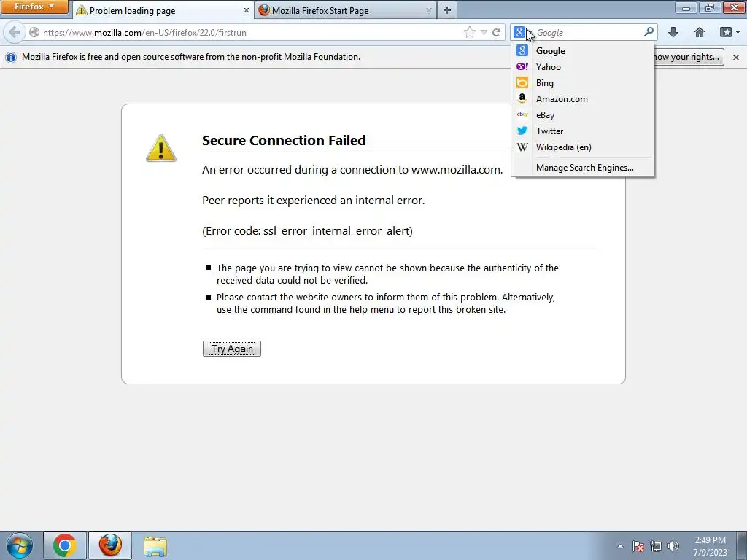The image size is (747, 560).
Task: Click the network tray icon
Action: (x=656, y=546)
